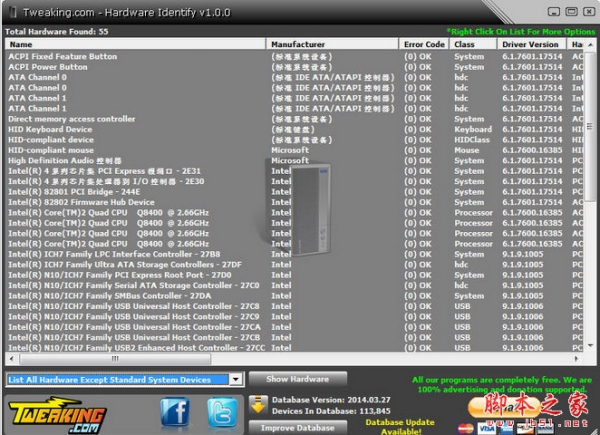Select ICH7 Family LPC Interface Controller - 27B8

coord(294,254)
